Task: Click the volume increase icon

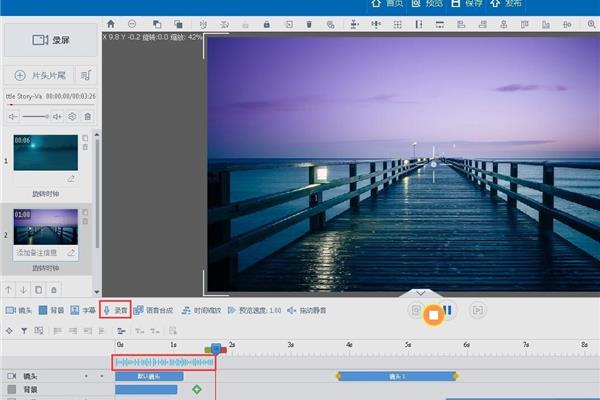Action: [57, 117]
